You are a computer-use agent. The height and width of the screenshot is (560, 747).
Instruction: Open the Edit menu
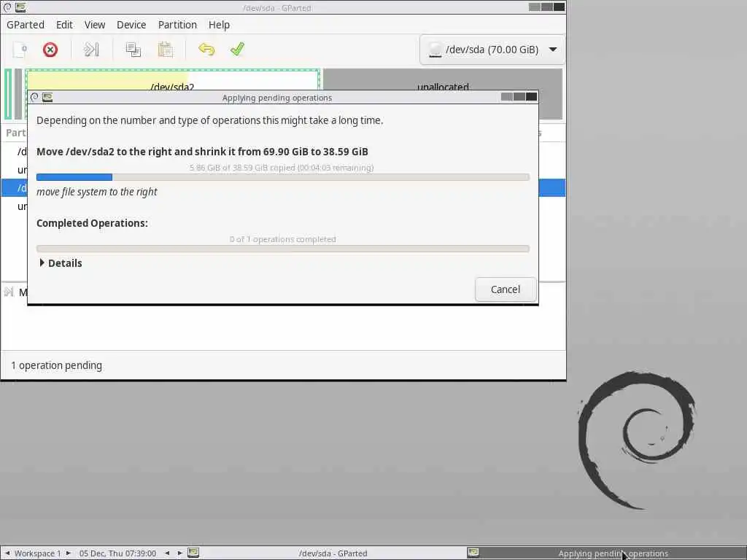click(x=64, y=25)
